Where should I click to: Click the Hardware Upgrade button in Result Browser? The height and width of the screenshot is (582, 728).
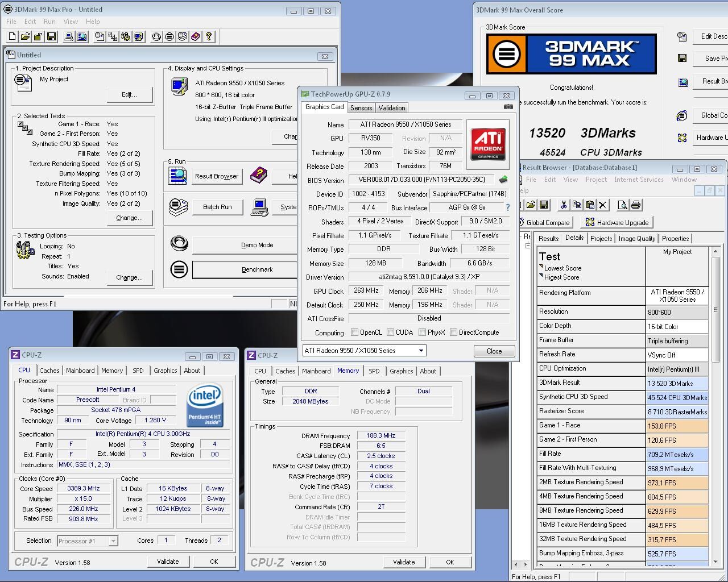[x=617, y=222]
